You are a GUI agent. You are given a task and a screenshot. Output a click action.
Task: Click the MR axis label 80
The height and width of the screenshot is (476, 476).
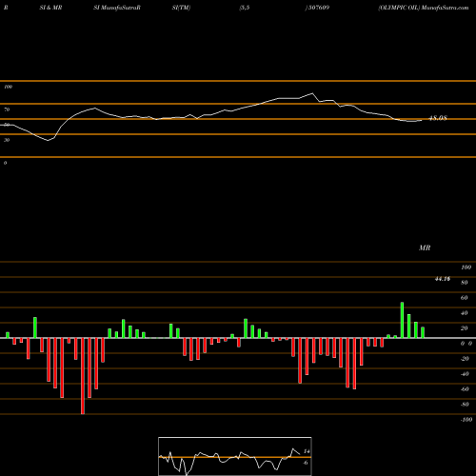(x=465, y=283)
